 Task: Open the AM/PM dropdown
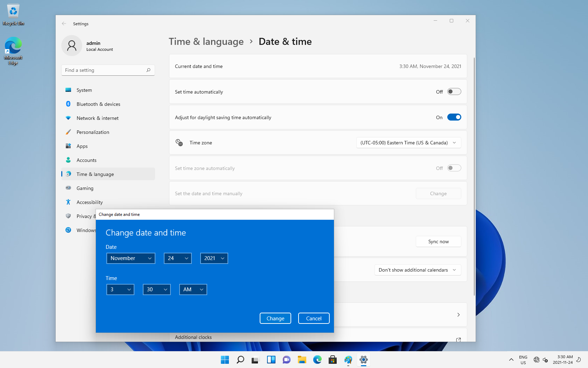point(193,289)
